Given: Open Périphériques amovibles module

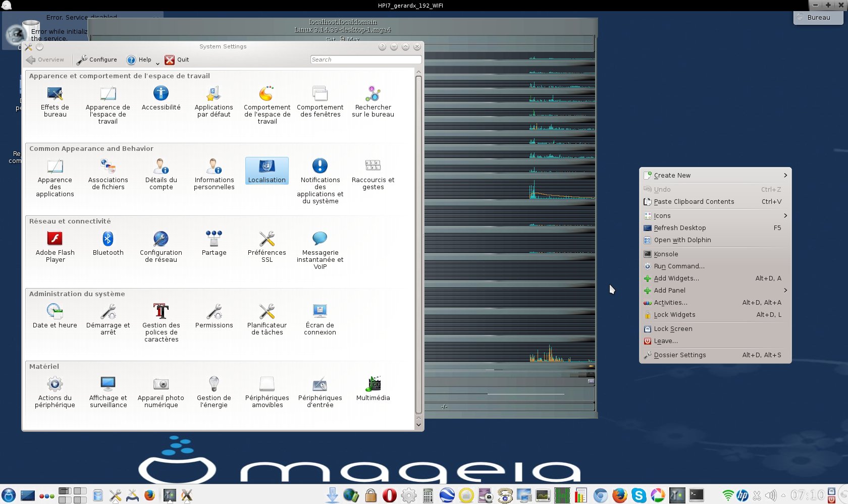Looking at the screenshot, I should (267, 393).
